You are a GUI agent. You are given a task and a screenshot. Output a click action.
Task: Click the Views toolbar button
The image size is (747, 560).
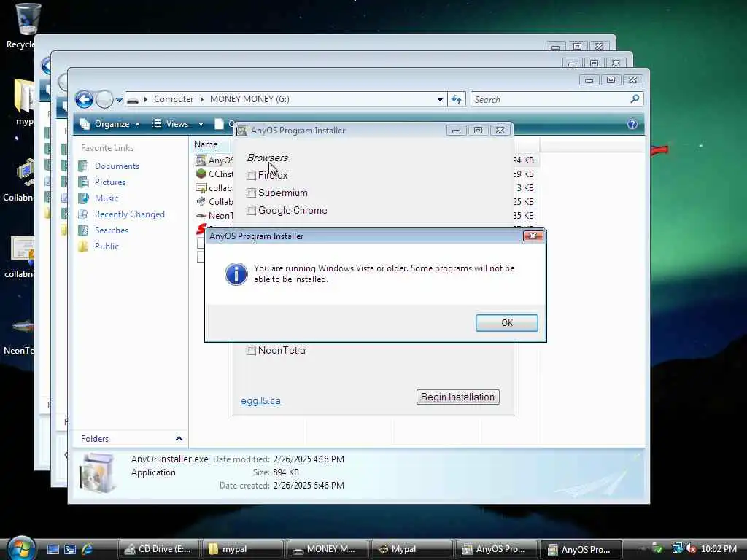pos(171,124)
